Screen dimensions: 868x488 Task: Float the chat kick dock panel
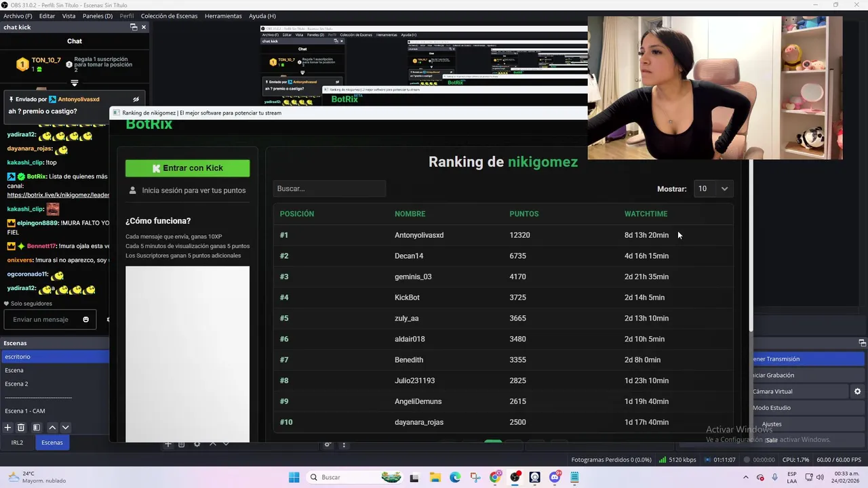point(134,27)
